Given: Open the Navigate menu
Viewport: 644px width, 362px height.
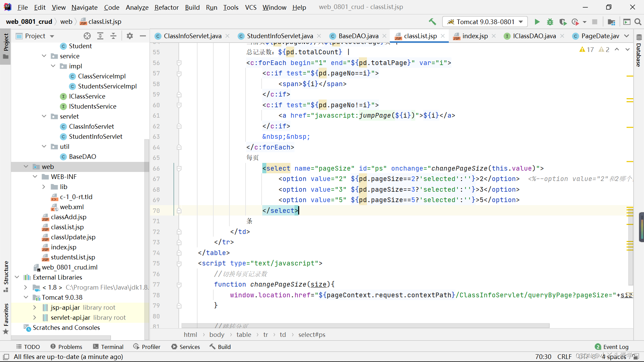Looking at the screenshot, I should click(x=85, y=7).
